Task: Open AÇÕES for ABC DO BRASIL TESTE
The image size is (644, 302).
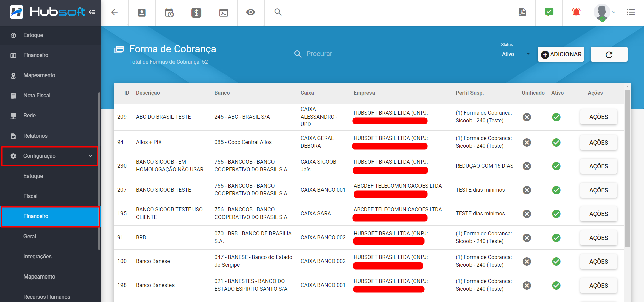Action: point(599,117)
